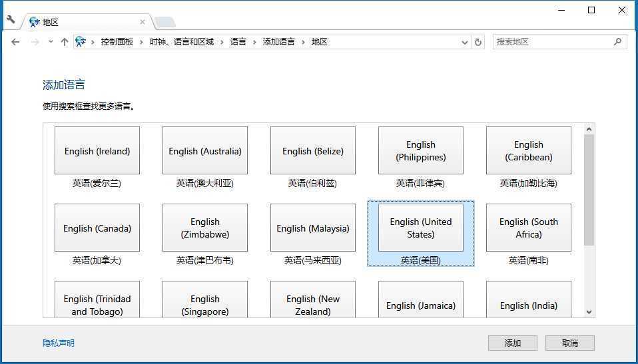Expand chevron after 控制面板 breadcrumb
This screenshot has height=364, width=638.
[x=141, y=42]
